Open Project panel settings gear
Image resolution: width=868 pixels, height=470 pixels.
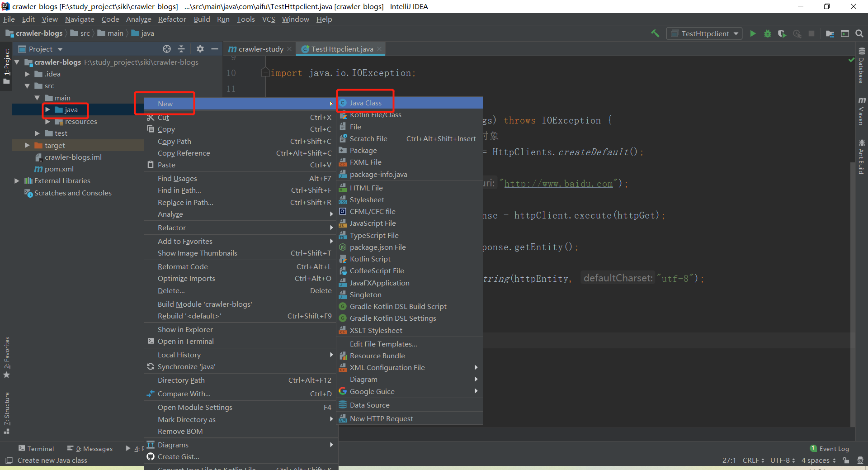click(200, 49)
